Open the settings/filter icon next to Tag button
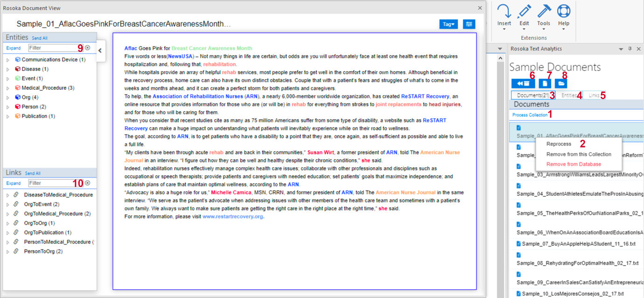The image size is (644, 298). point(469,24)
